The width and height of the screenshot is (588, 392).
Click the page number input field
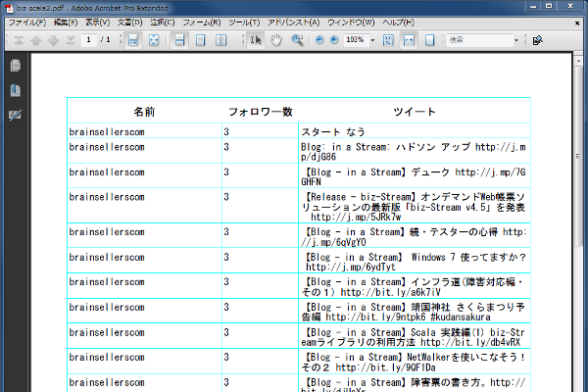[x=89, y=40]
